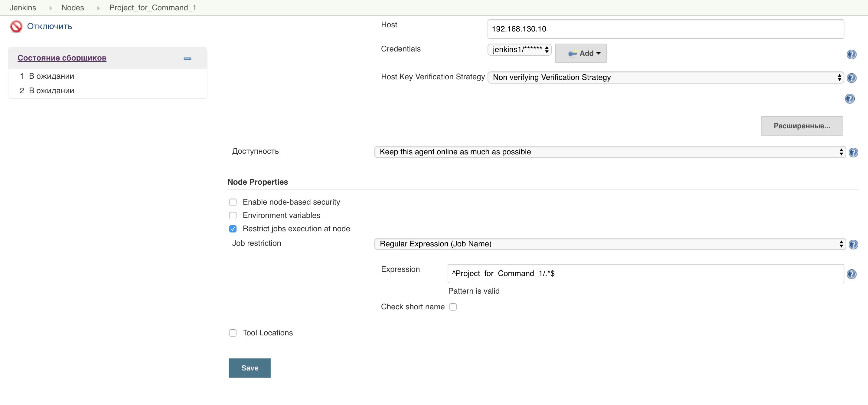Go to Jenkins breadcrumb
This screenshot has height=405, width=868.
click(23, 8)
